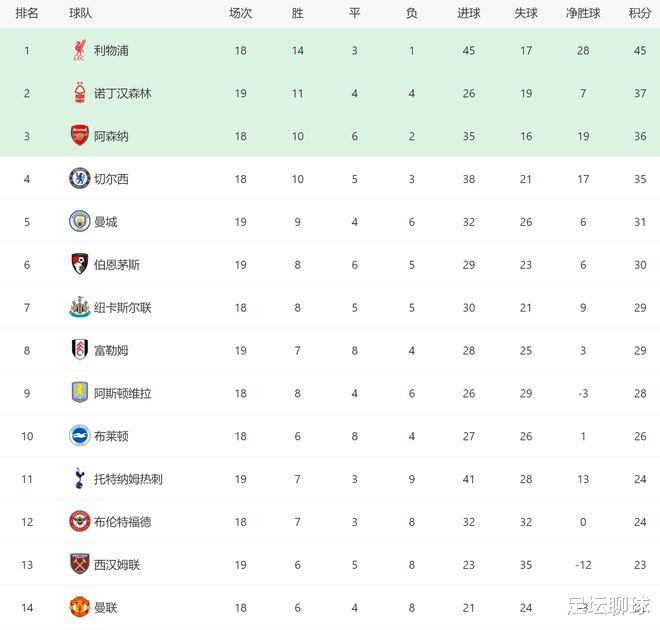Screen dimensions: 660x630
Task: Click the Tottenham Hotspur crest icon
Action: coord(79,478)
